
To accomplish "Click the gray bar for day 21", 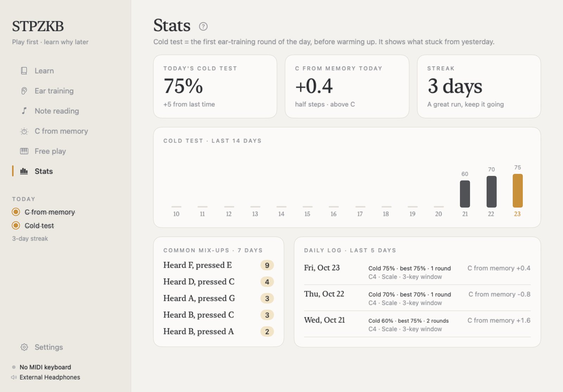I will click(465, 194).
